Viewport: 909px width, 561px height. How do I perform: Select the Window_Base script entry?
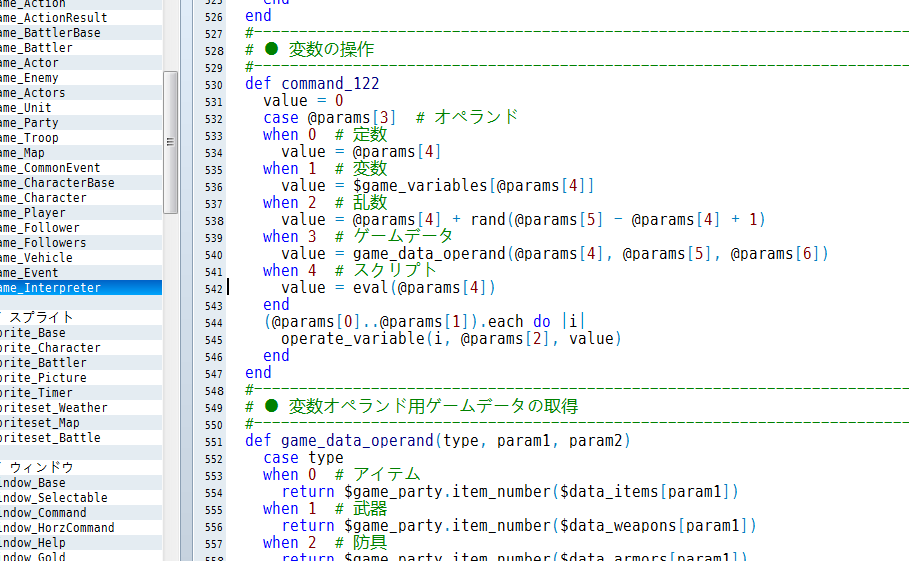point(81,483)
